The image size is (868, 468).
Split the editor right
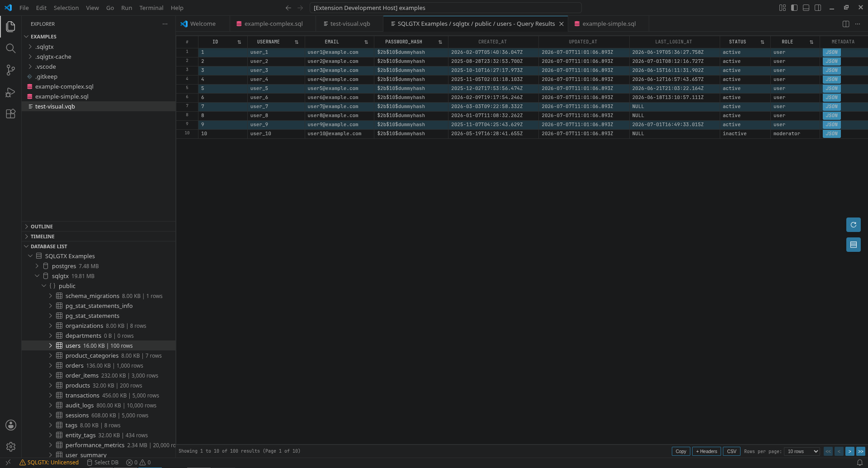(x=846, y=24)
